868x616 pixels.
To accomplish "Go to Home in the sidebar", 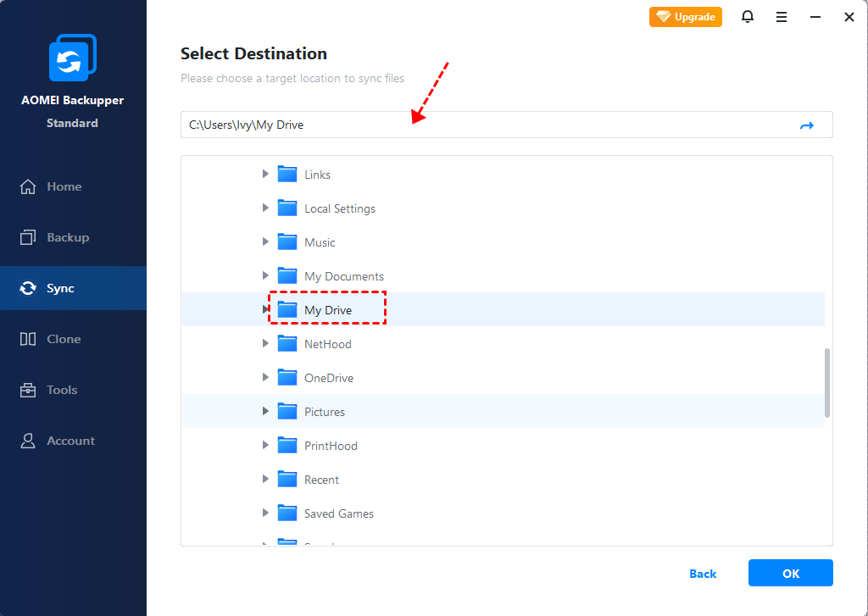I will (x=64, y=186).
